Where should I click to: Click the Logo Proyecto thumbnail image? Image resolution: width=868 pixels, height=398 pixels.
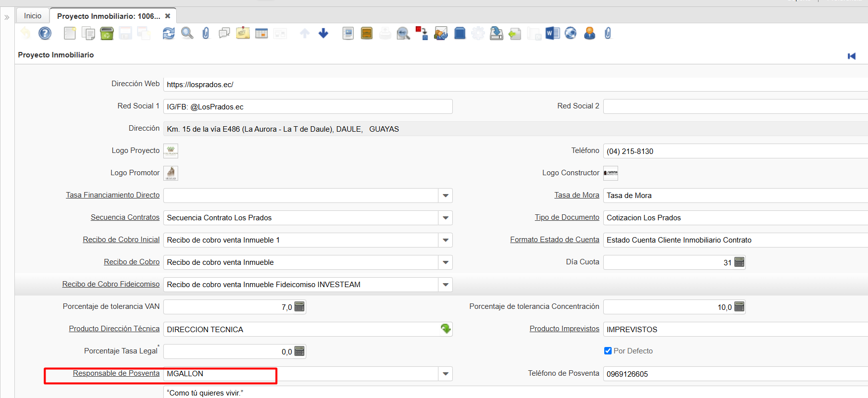(x=171, y=151)
